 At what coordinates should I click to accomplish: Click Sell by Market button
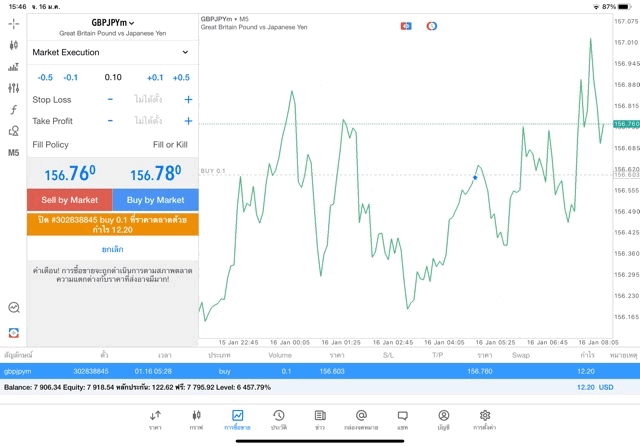click(x=70, y=200)
